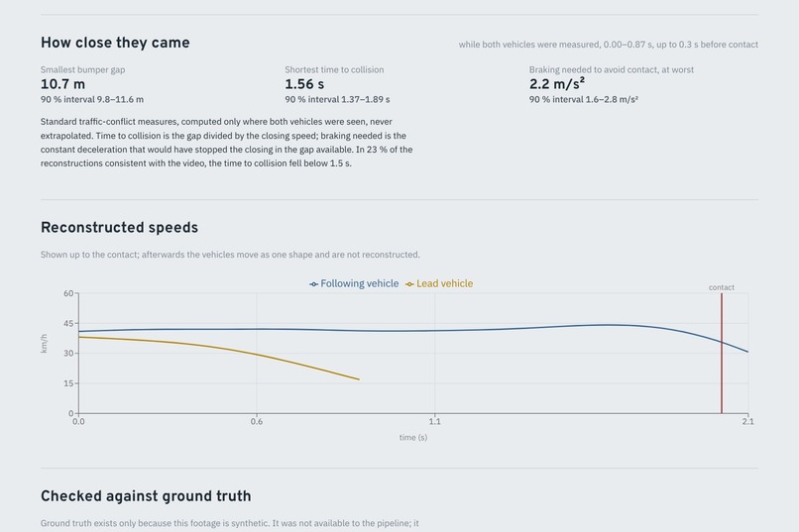799x532 pixels.
Task: Toggle the Lead vehicle legend entry
Action: pos(439,283)
